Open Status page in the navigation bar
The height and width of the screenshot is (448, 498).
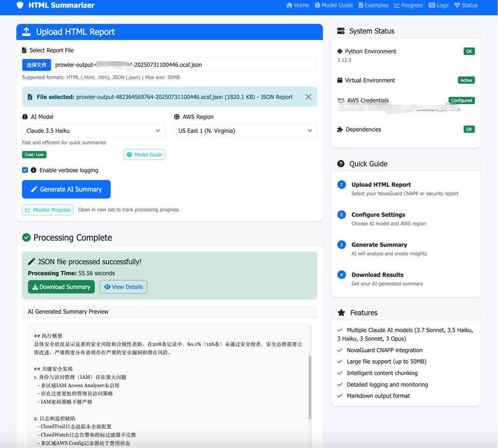click(466, 6)
